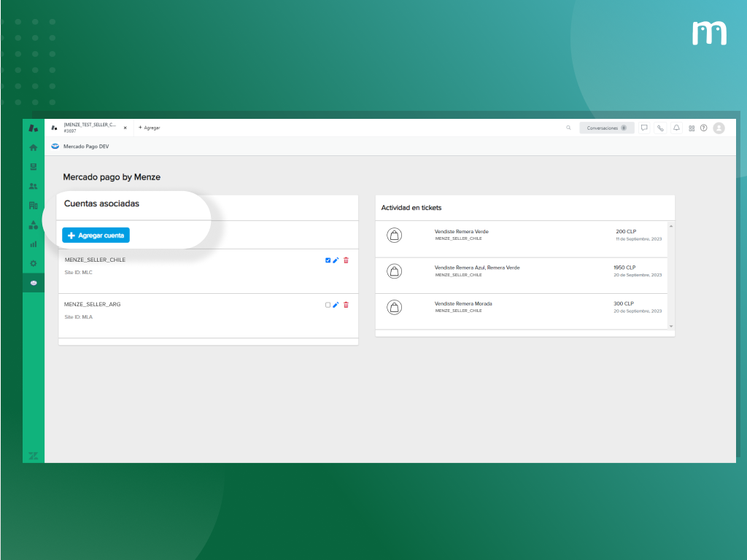Uncheck the MENZE_SELLER_CHILE account checkbox
Viewport: 747px width, 560px height.
tap(328, 260)
